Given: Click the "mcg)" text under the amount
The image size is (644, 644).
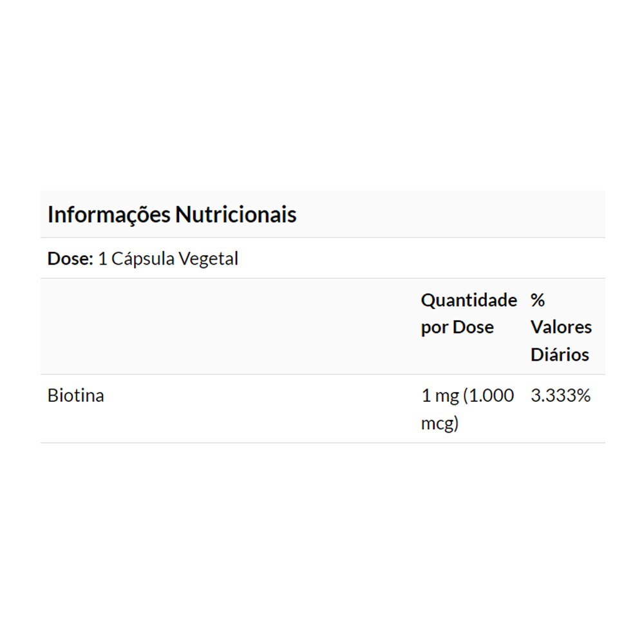Looking at the screenshot, I should tap(439, 424).
